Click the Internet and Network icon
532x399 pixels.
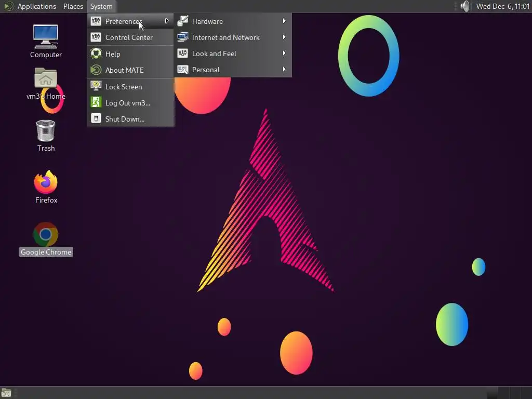183,37
